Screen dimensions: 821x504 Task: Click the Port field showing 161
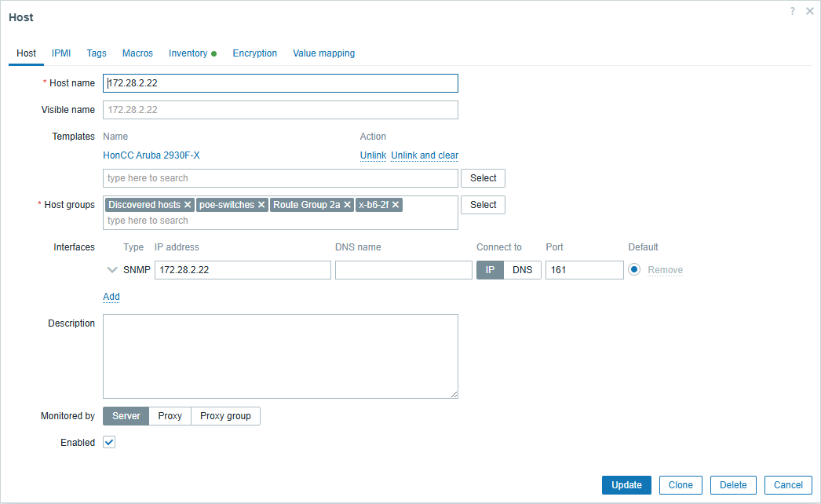click(x=584, y=270)
